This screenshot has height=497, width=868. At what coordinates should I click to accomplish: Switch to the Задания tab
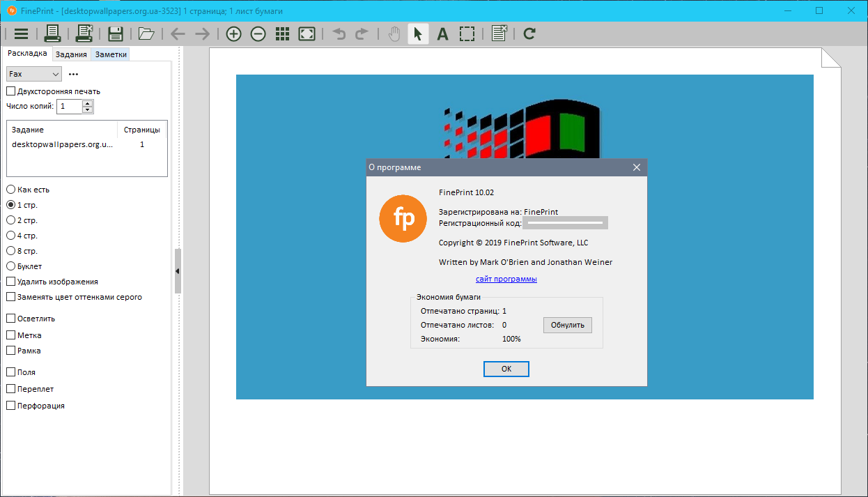pos(71,54)
